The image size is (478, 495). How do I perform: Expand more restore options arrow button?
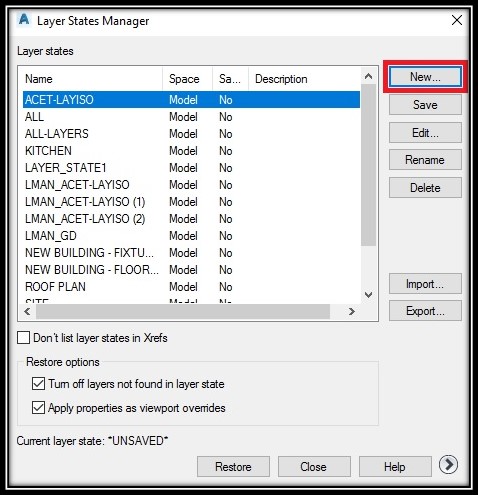pos(448,465)
